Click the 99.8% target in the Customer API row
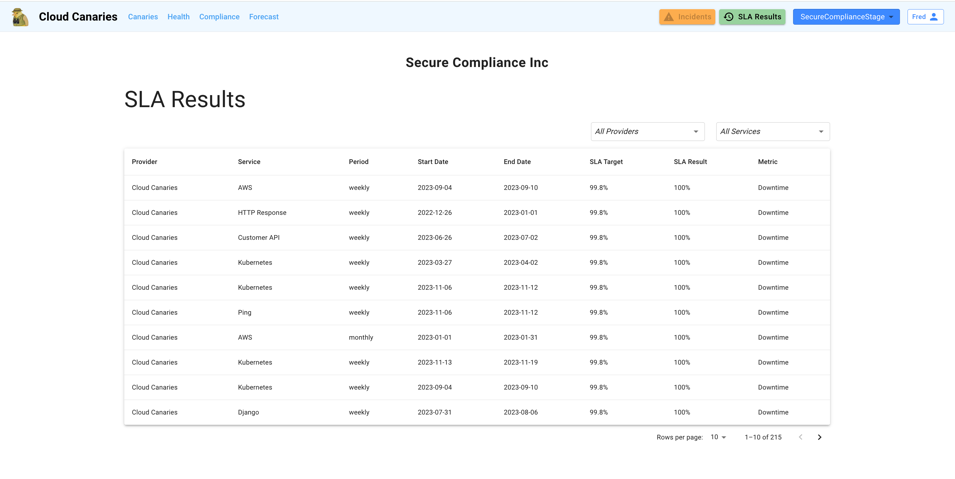Screen dimensions: 955x479 coord(599,238)
